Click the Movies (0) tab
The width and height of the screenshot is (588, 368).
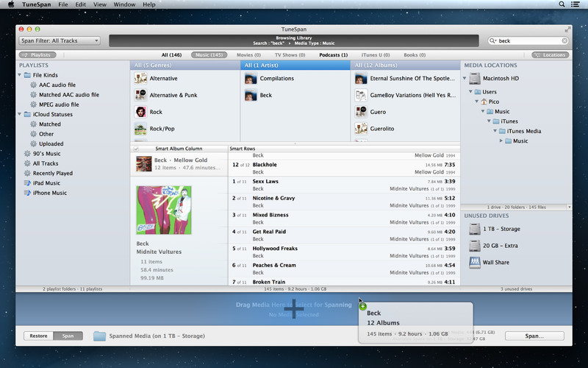tap(248, 54)
